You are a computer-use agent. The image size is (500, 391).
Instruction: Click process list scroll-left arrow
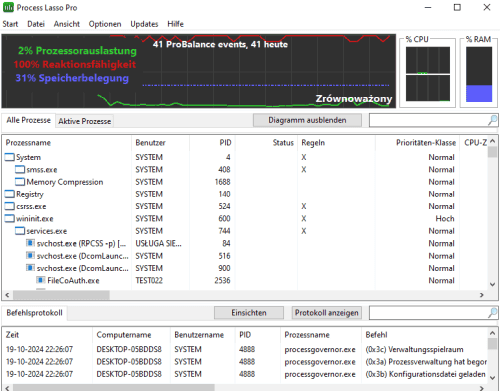click(x=7, y=295)
